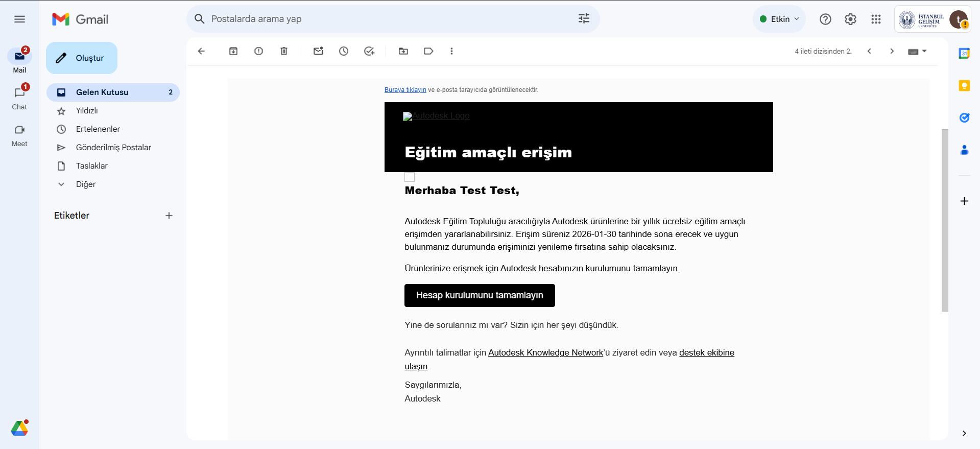Open Google Keep side panel
The height and width of the screenshot is (449, 980).
tap(964, 85)
